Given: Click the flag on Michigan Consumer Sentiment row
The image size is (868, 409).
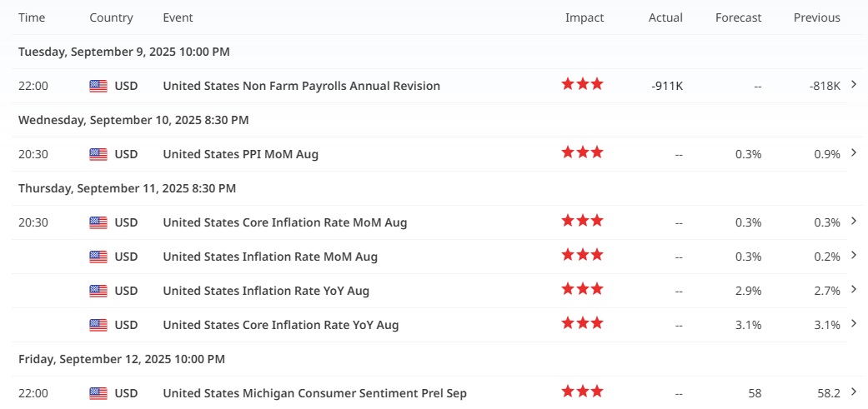Looking at the screenshot, I should tap(98, 393).
